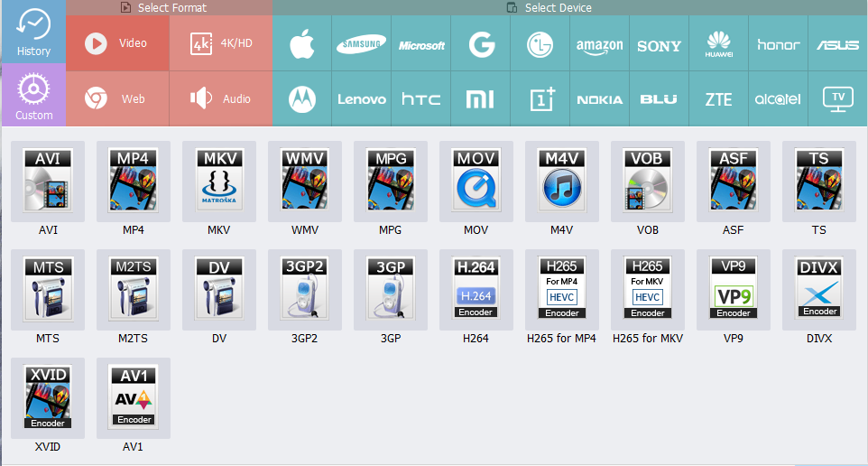Choose the VP9 encoder format
Screen dimensions: 868x466
click(734, 290)
